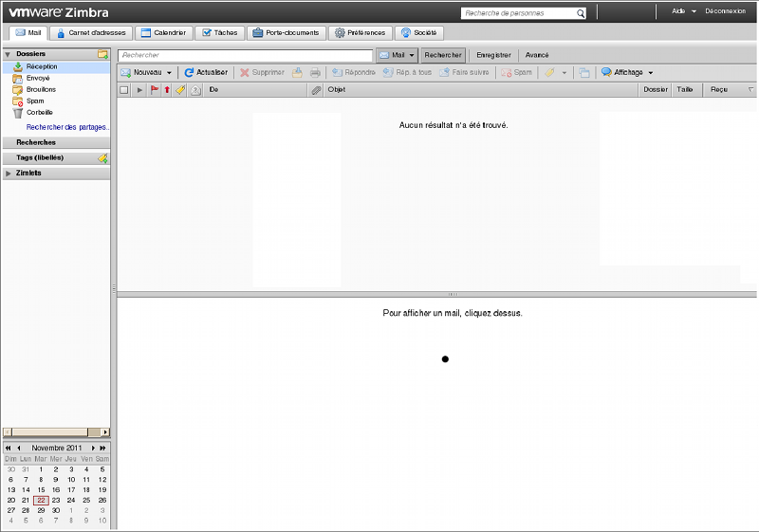
Task: Click the Enregistrer search button
Action: 493,55
